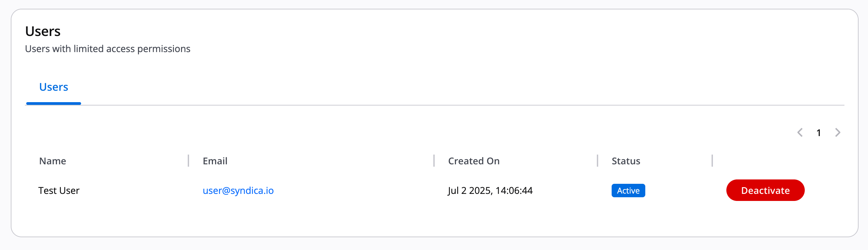Grab the divider after the Status column
Screen dimensions: 868x250
(x=712, y=161)
